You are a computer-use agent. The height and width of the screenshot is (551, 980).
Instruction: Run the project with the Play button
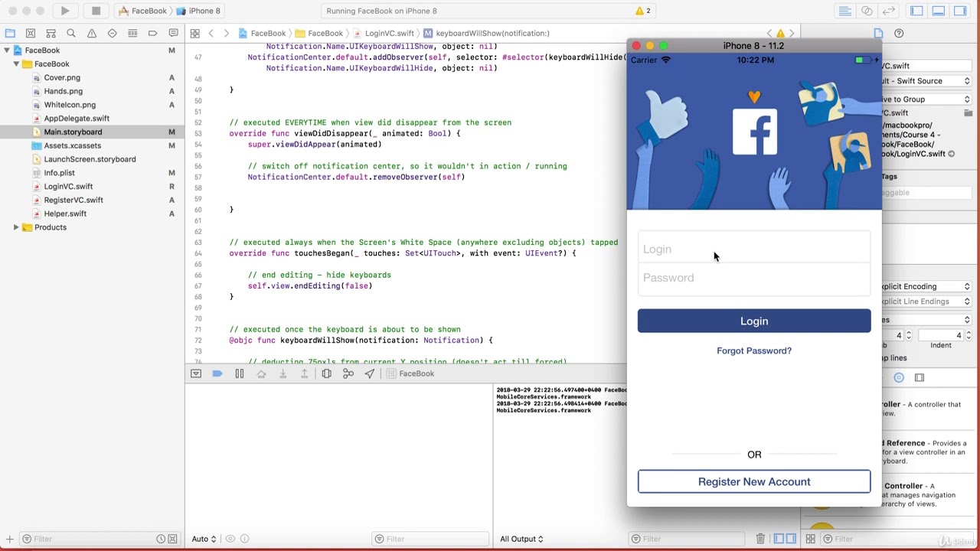pyautogui.click(x=65, y=11)
